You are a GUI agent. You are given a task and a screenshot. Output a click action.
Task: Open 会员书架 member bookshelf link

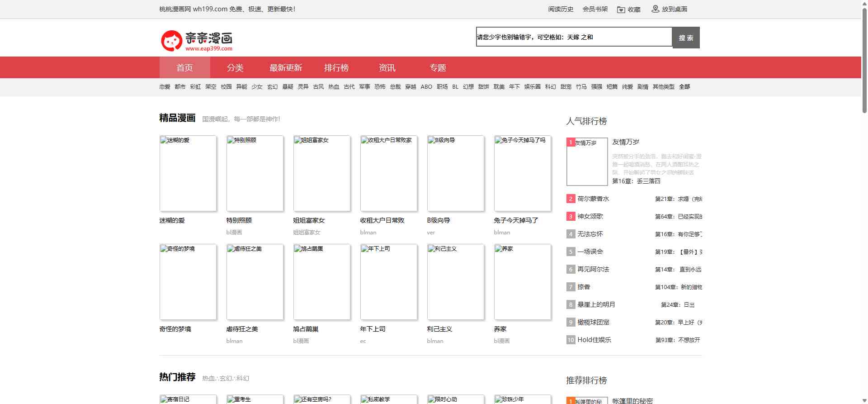[595, 9]
